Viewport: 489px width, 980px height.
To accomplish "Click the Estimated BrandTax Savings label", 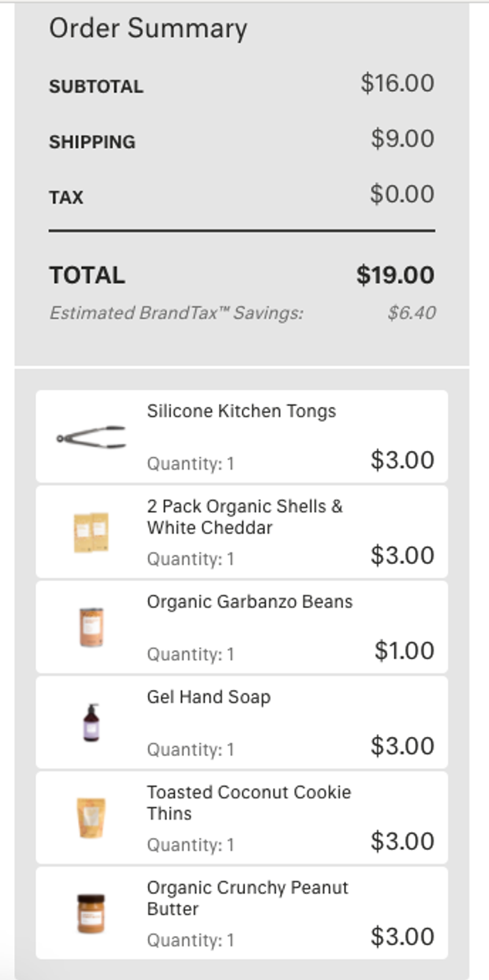I will click(x=176, y=313).
